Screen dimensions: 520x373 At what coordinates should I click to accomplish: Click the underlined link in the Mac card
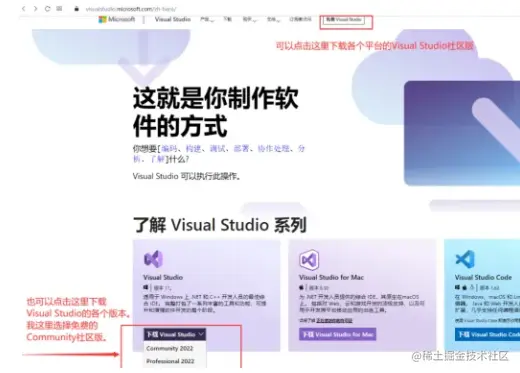[334, 321]
